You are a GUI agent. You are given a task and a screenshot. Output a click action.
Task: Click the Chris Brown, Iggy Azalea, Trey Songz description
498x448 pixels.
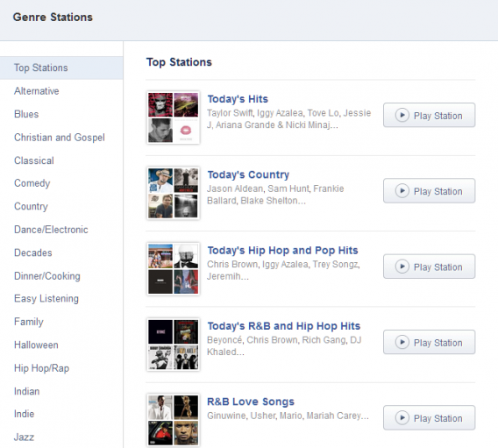click(283, 271)
